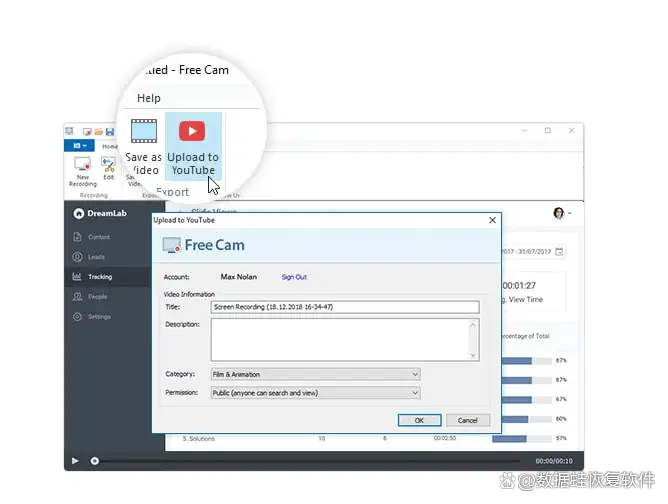Click the Save as Video filmstrip icon
Viewport: 668px width, 504px height.
click(x=144, y=131)
